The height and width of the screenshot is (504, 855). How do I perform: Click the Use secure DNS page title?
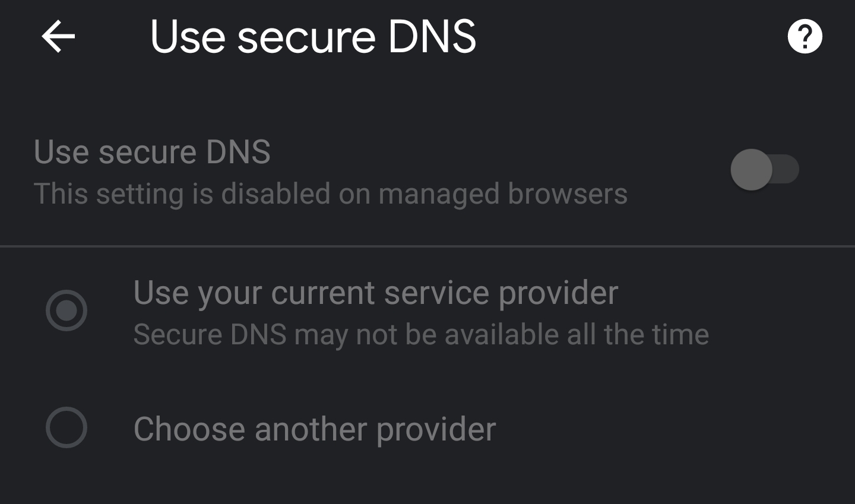313,37
